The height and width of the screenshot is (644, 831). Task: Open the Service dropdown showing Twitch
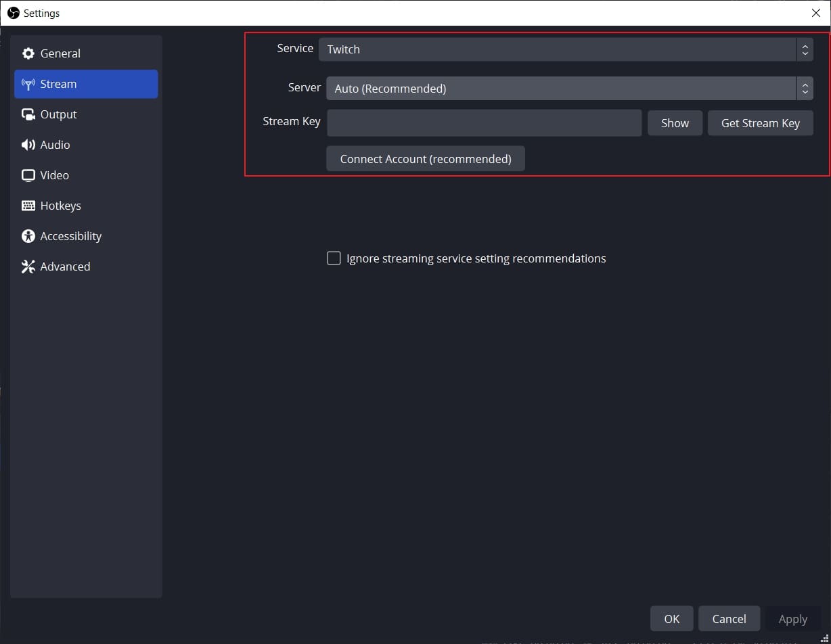pos(566,49)
